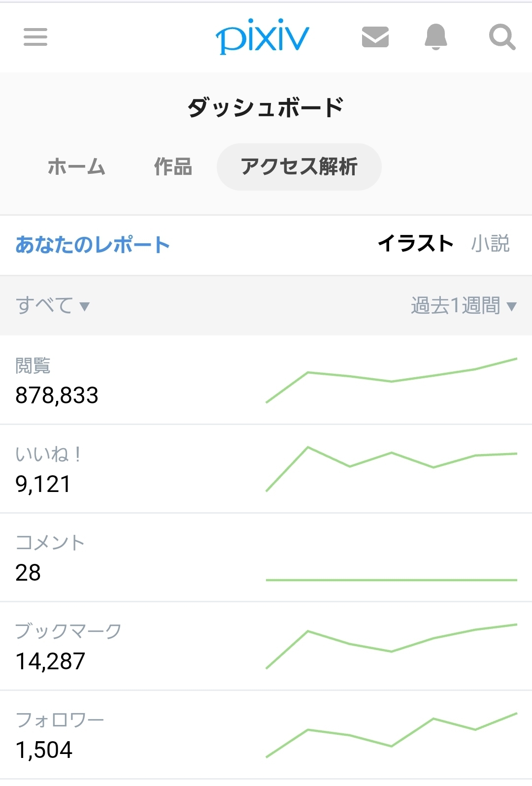
Task: Open あなたのレポート link
Action: click(93, 245)
